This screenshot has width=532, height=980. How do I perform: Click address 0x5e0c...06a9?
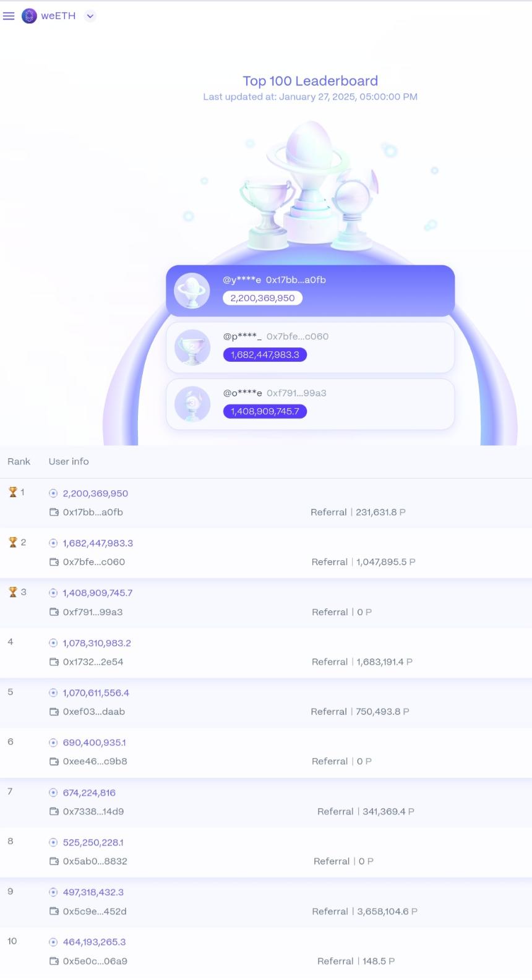pyautogui.click(x=95, y=961)
